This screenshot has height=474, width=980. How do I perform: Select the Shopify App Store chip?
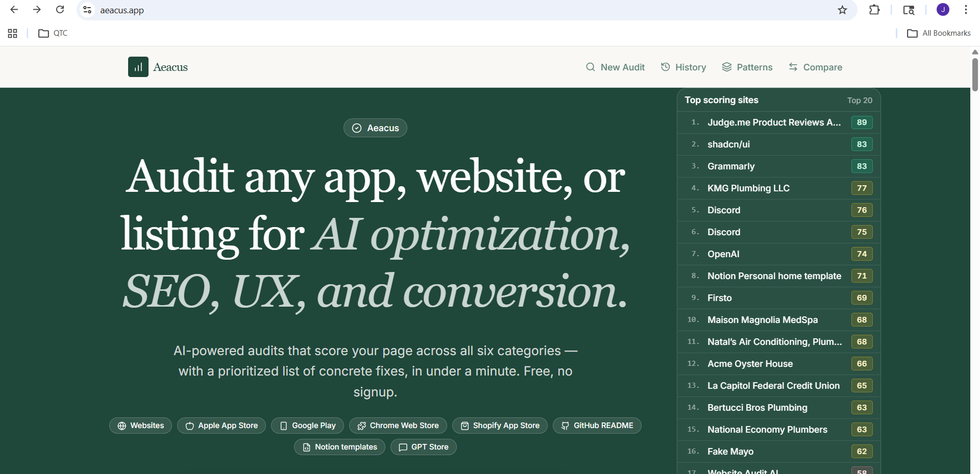(500, 426)
